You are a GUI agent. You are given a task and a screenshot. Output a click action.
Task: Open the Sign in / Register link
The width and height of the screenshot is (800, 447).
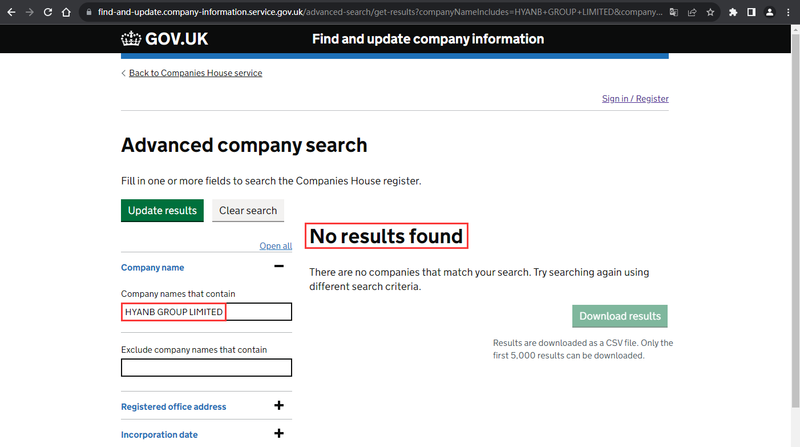tap(635, 98)
